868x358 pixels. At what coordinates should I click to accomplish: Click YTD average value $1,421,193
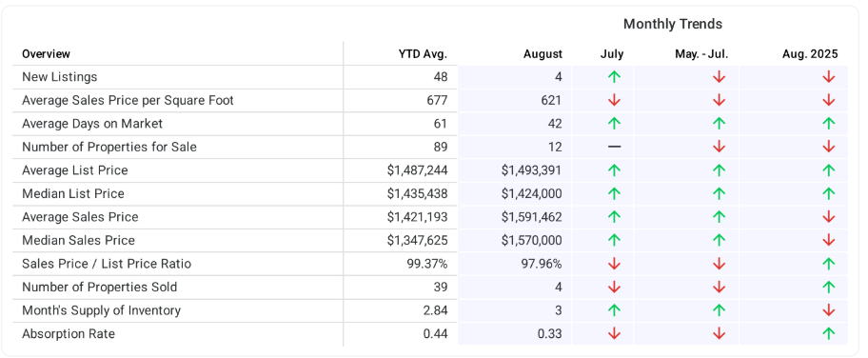tap(418, 217)
